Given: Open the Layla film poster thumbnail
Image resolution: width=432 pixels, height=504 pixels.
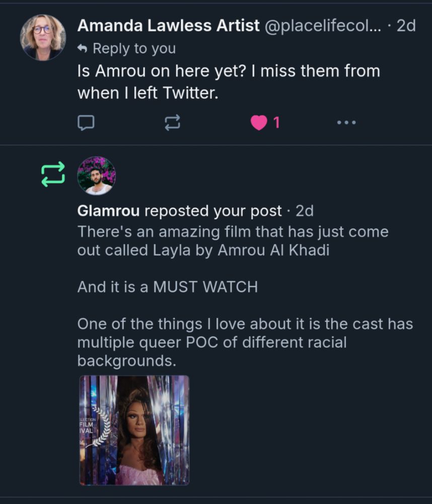Looking at the screenshot, I should (x=134, y=430).
